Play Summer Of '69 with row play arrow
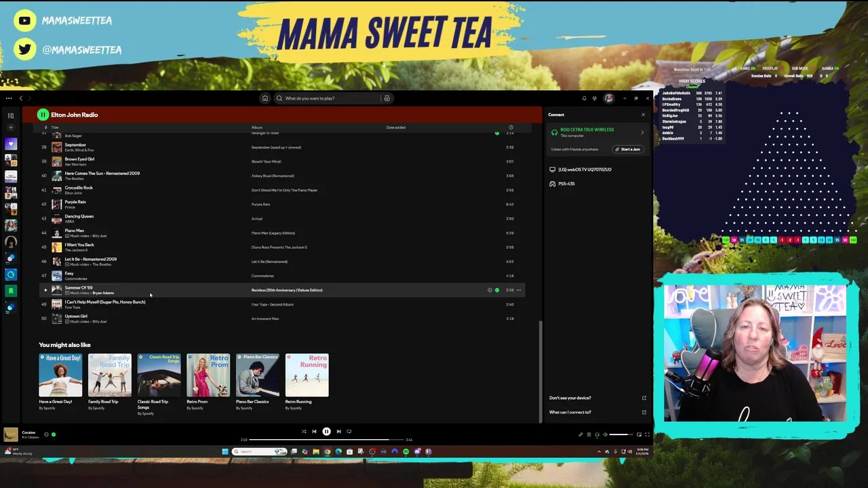 click(x=45, y=290)
